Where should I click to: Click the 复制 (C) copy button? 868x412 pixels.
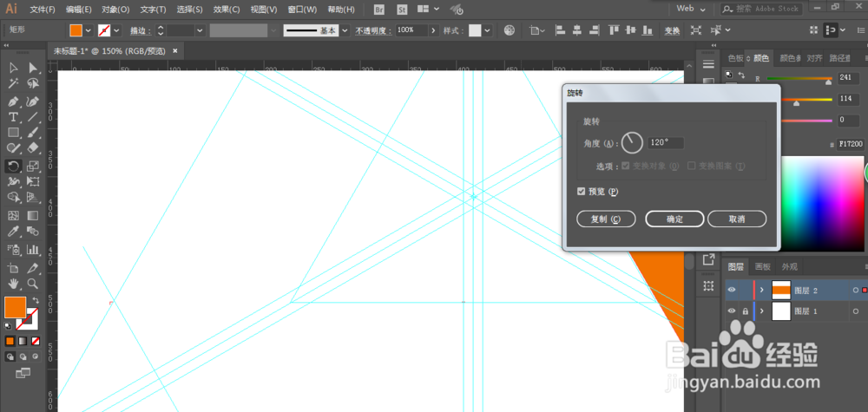pyautogui.click(x=606, y=219)
